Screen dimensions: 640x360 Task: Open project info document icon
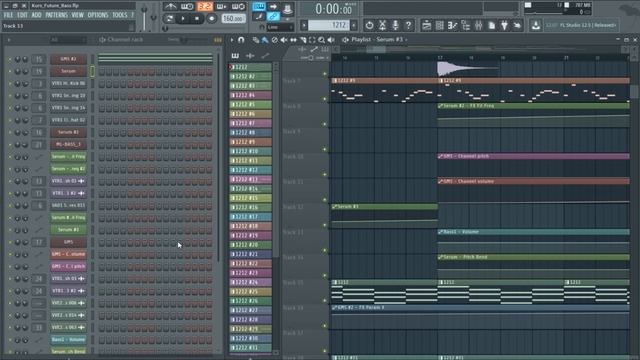pos(491,25)
